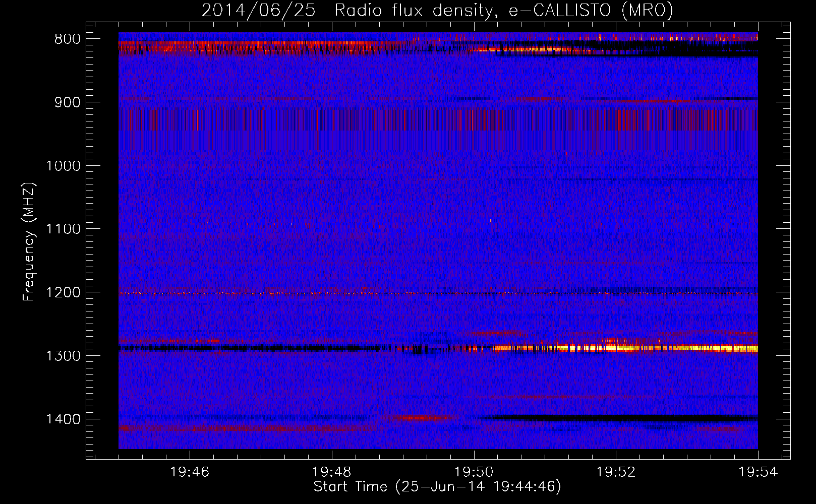Click the 'Frequency (MHZ)' axis title
Viewport: 816px width, 504px height.
[x=29, y=241]
